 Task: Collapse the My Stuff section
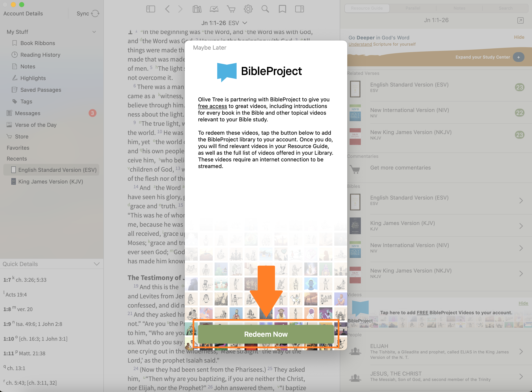(x=94, y=32)
